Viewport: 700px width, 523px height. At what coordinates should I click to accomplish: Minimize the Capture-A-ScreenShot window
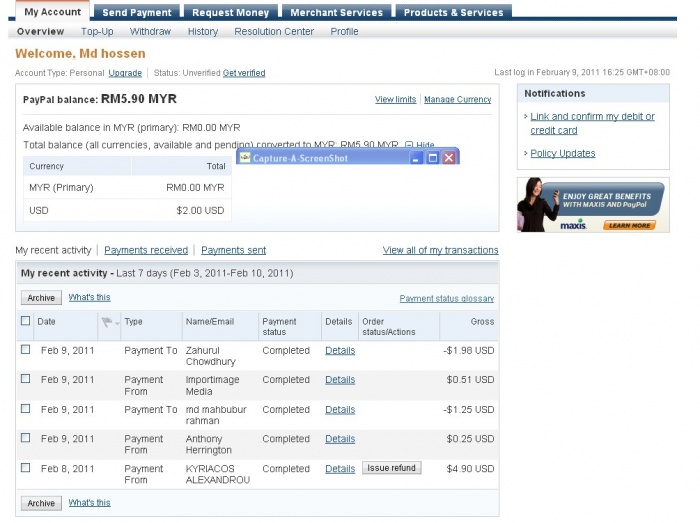416,158
